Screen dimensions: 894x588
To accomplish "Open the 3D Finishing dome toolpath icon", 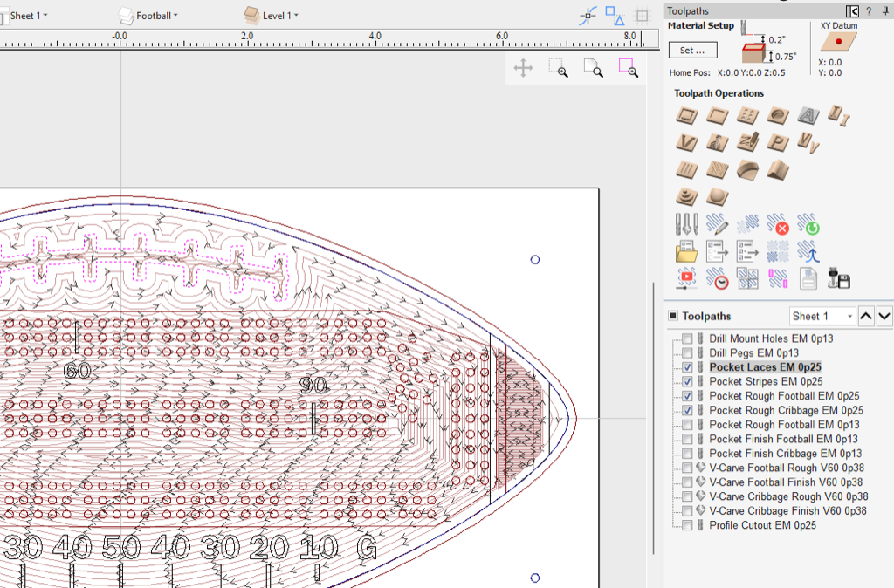I will click(x=718, y=196).
